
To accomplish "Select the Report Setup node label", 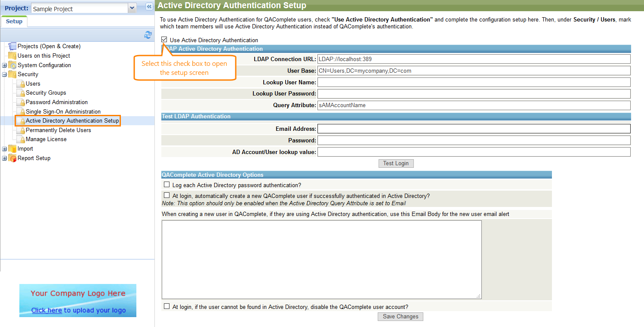I will 34,158.
